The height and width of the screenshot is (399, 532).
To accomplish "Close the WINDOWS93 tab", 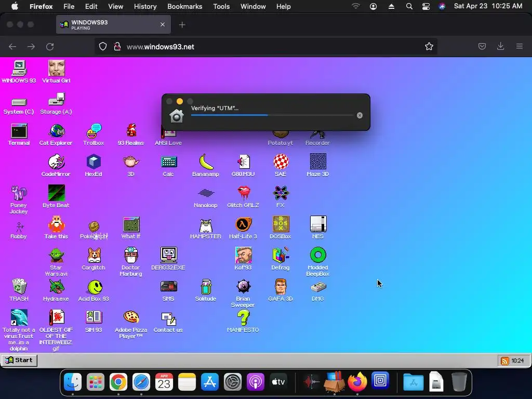I will 163,24.
